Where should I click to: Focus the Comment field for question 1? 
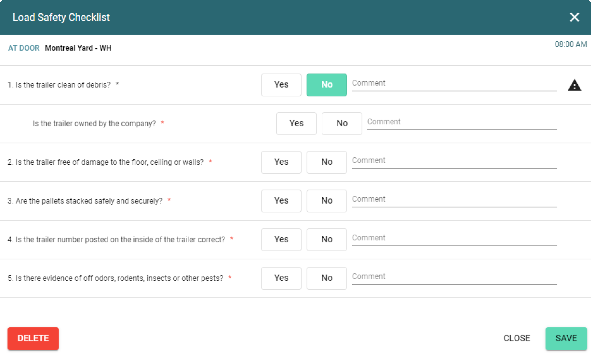tap(453, 84)
